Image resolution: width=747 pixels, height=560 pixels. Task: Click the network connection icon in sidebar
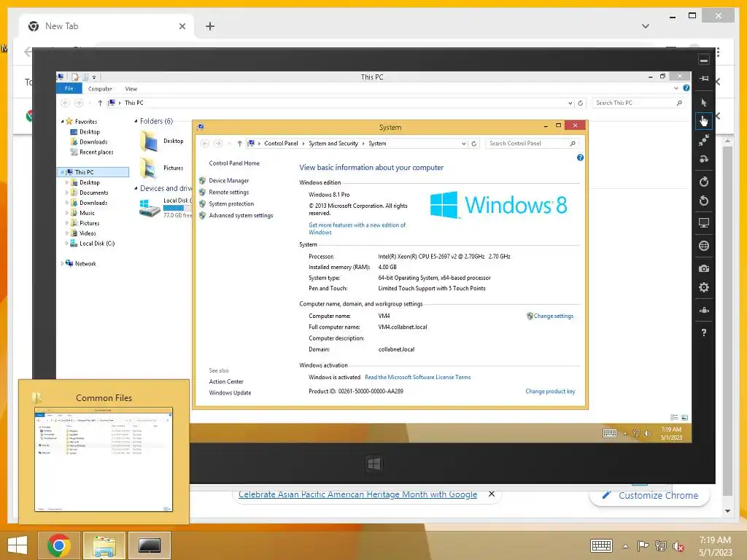704,310
